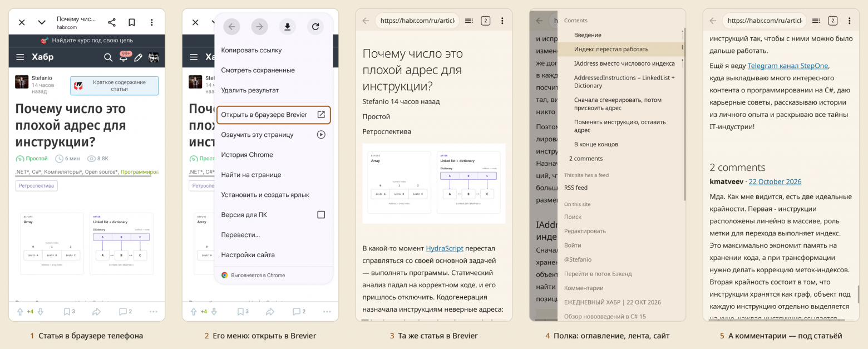
Task: Open the profile avatar in the Хабр header
Action: [154, 57]
